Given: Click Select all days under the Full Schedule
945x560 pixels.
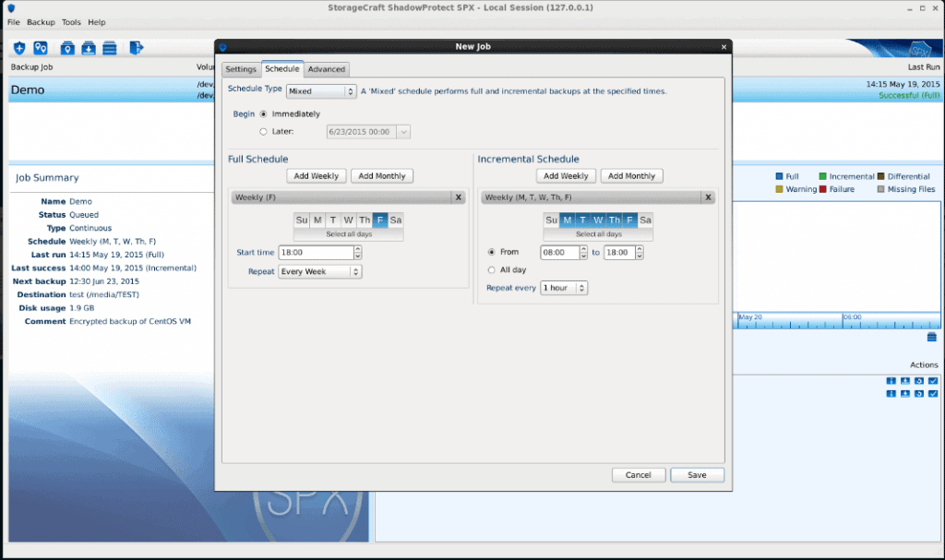Looking at the screenshot, I should (x=348, y=232).
